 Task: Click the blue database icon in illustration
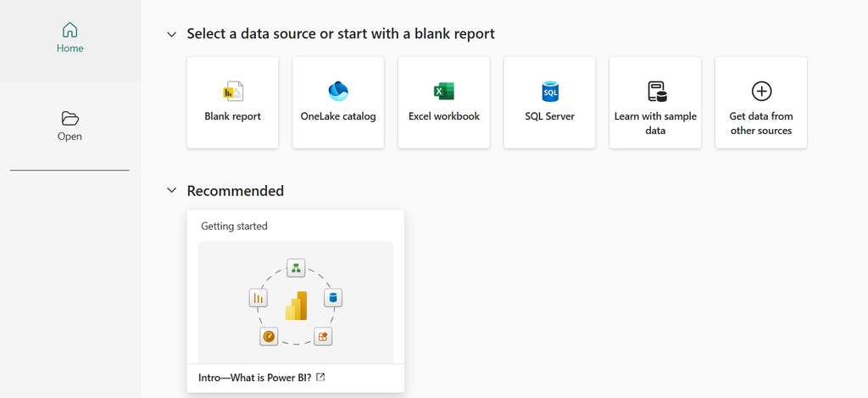[332, 298]
